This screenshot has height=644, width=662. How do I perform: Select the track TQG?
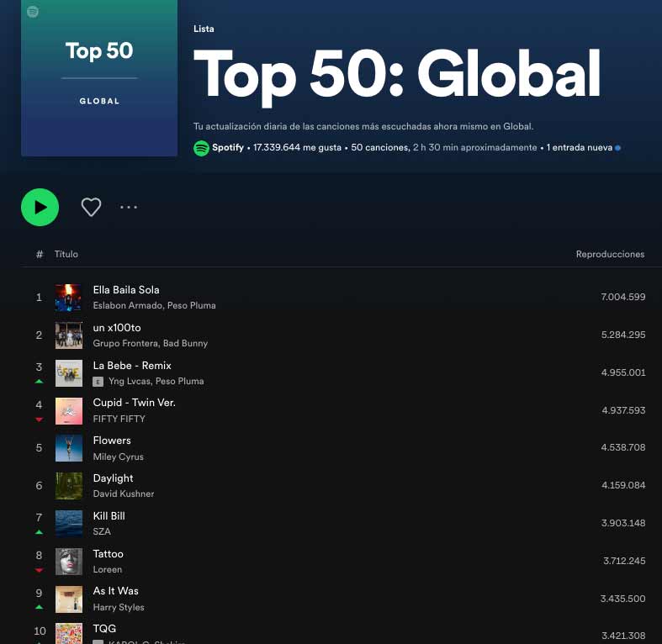click(104, 628)
